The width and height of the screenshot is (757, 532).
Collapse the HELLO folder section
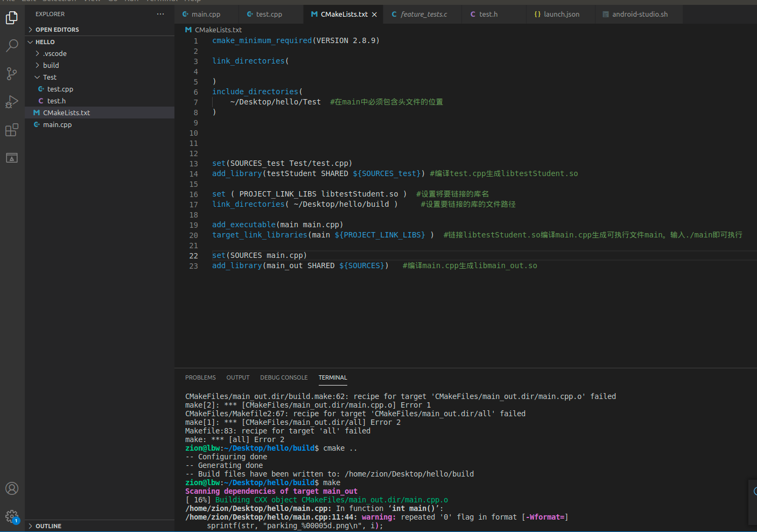click(100, 42)
